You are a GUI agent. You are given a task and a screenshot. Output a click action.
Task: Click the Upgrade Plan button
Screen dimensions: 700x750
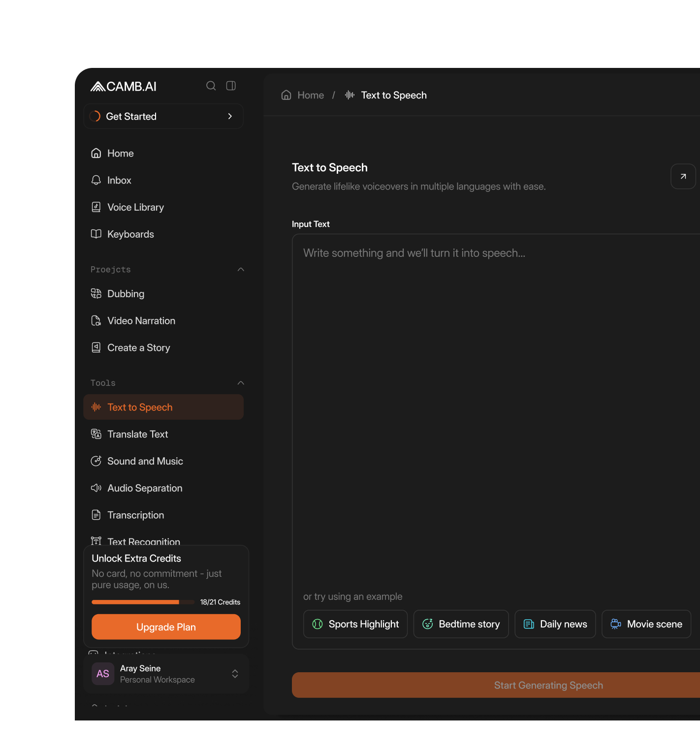(166, 627)
